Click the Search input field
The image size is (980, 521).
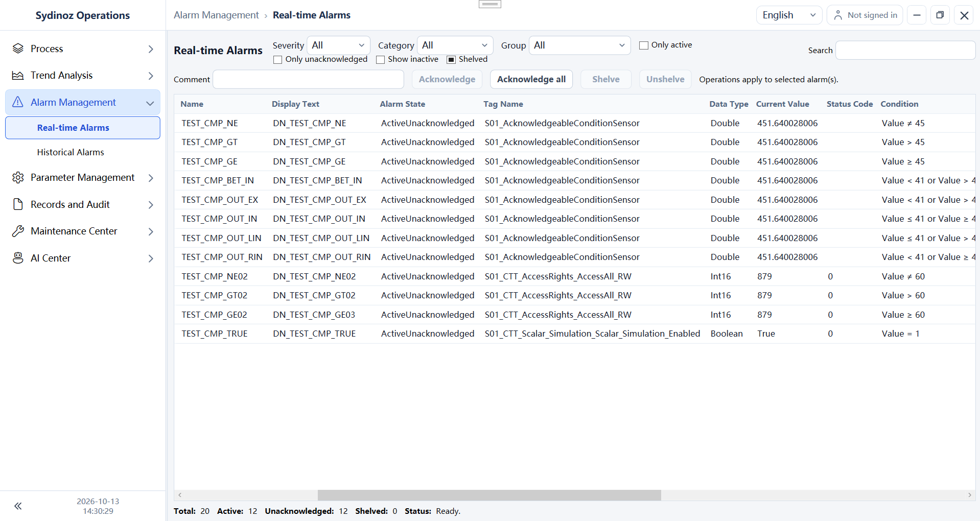point(905,50)
